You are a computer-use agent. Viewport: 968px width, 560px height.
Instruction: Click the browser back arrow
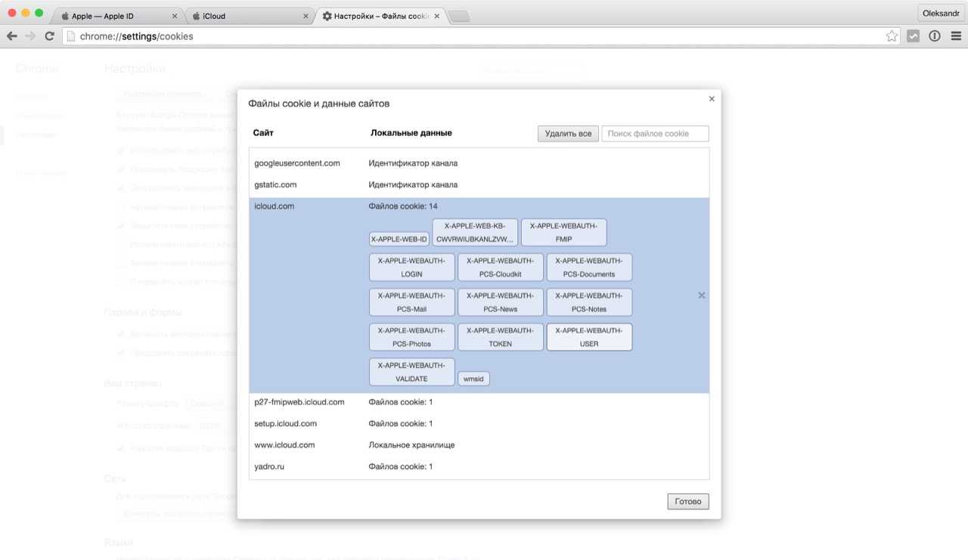[12, 36]
